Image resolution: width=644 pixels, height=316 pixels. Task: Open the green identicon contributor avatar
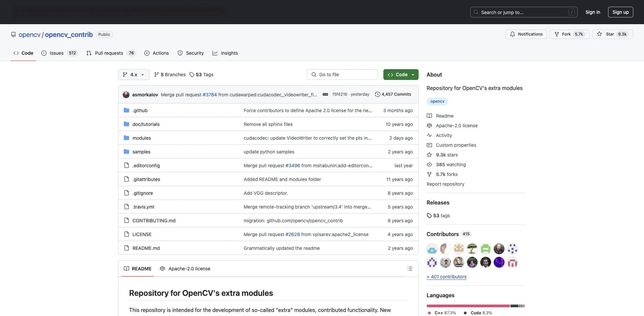(x=486, y=249)
